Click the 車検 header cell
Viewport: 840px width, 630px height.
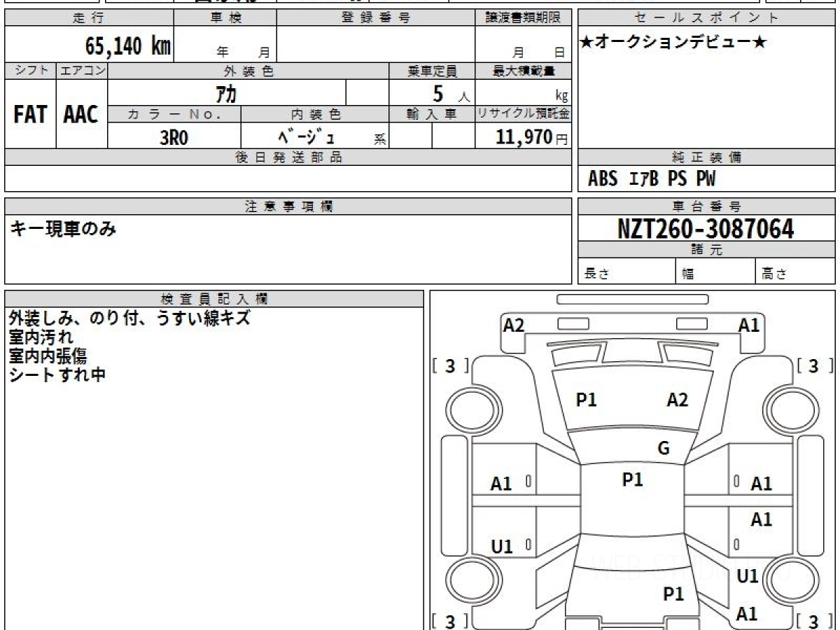225,18
